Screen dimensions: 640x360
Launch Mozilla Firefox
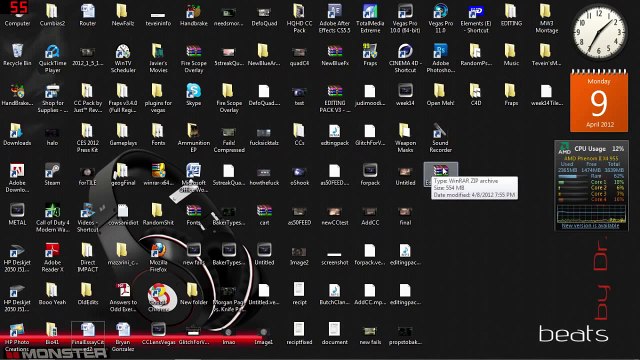click(x=158, y=258)
